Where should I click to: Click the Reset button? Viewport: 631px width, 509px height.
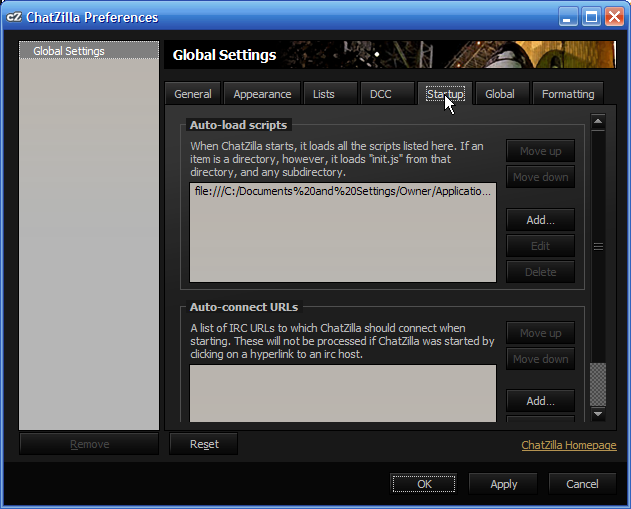[x=204, y=444]
